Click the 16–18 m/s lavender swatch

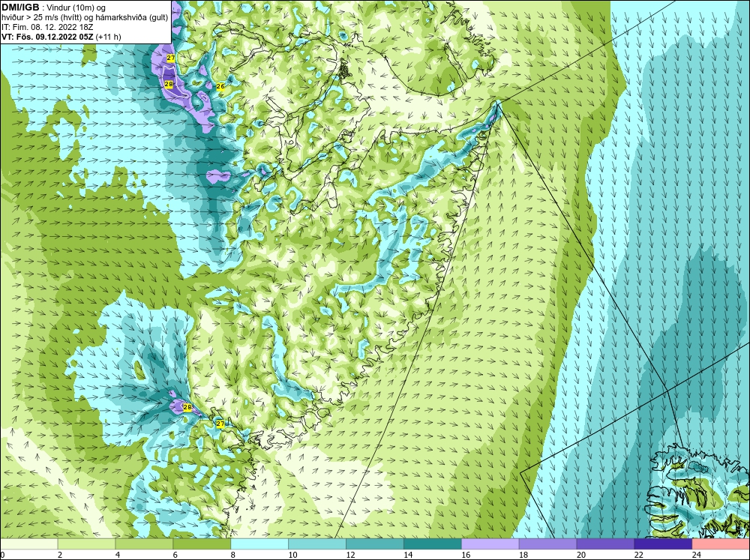[490, 544]
